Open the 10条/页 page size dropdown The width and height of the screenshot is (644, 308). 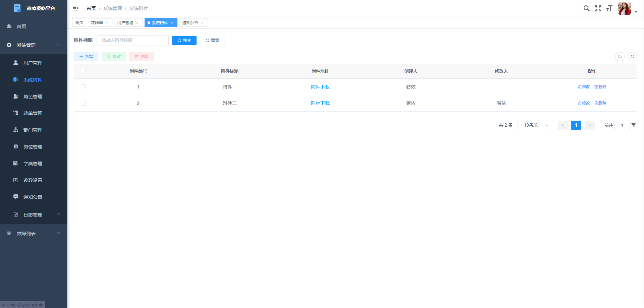point(534,125)
